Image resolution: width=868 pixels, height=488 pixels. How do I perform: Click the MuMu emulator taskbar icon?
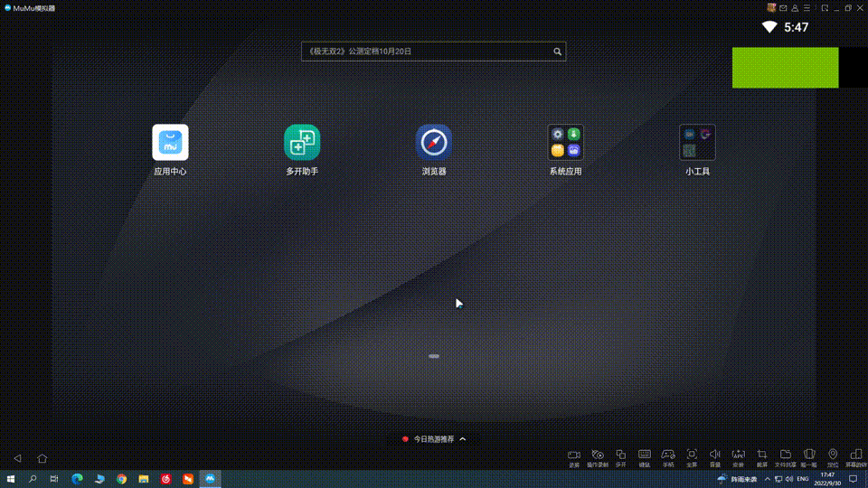pyautogui.click(x=210, y=479)
